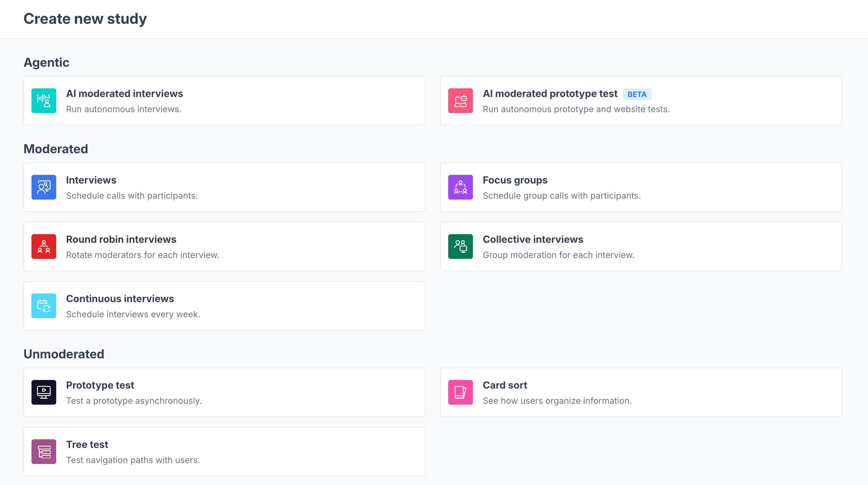Click 'Schedule interviews every week.' text
The width and height of the screenshot is (868, 485).
[x=133, y=314]
